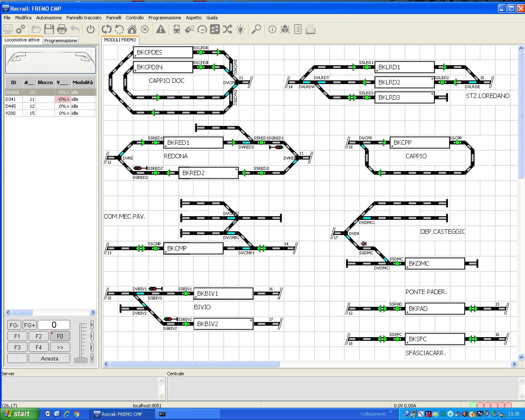Click the connect to server monitor icon
The height and width of the screenshot is (420, 525).
pyautogui.click(x=8, y=29)
